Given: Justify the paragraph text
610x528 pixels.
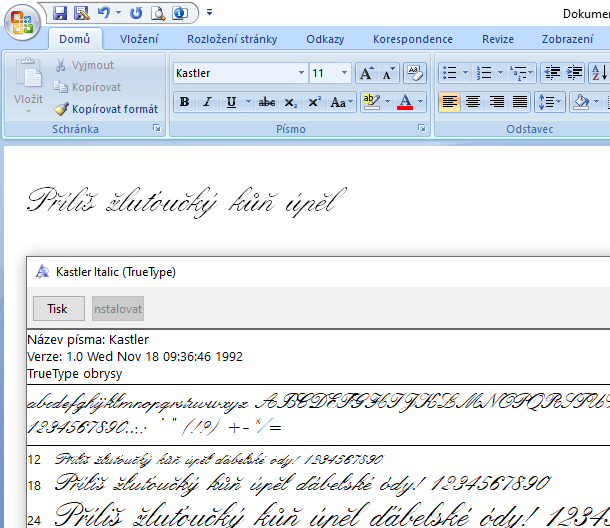Looking at the screenshot, I should pyautogui.click(x=520, y=102).
